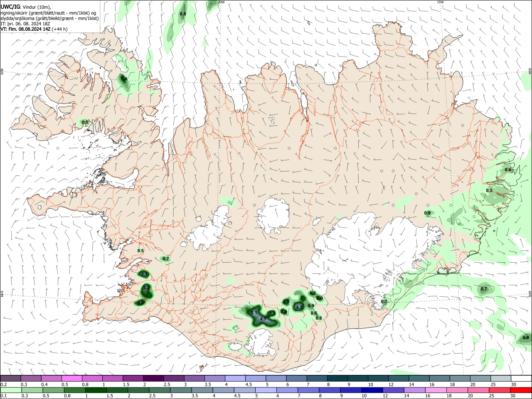This screenshot has height=399, width=532.
Task: Click the 15W longitude label at top
Action: coord(440,2)
